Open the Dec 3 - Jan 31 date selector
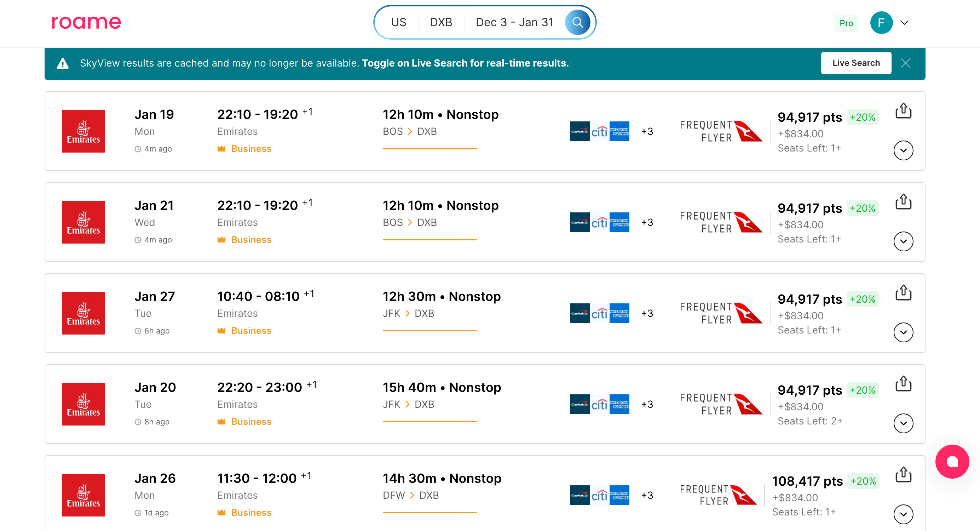 point(514,22)
